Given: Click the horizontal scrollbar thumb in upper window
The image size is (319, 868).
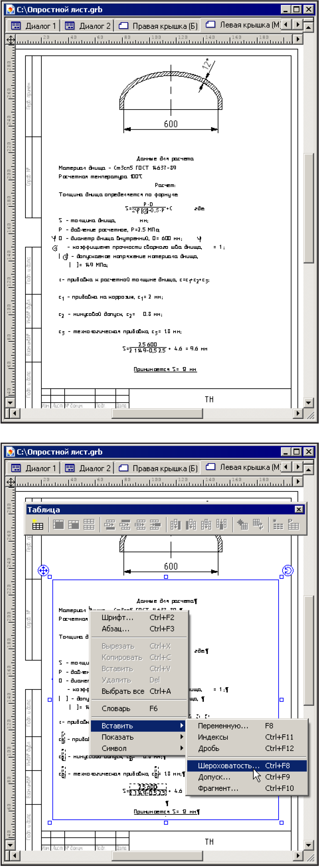Looking at the screenshot, I should pos(157,413).
